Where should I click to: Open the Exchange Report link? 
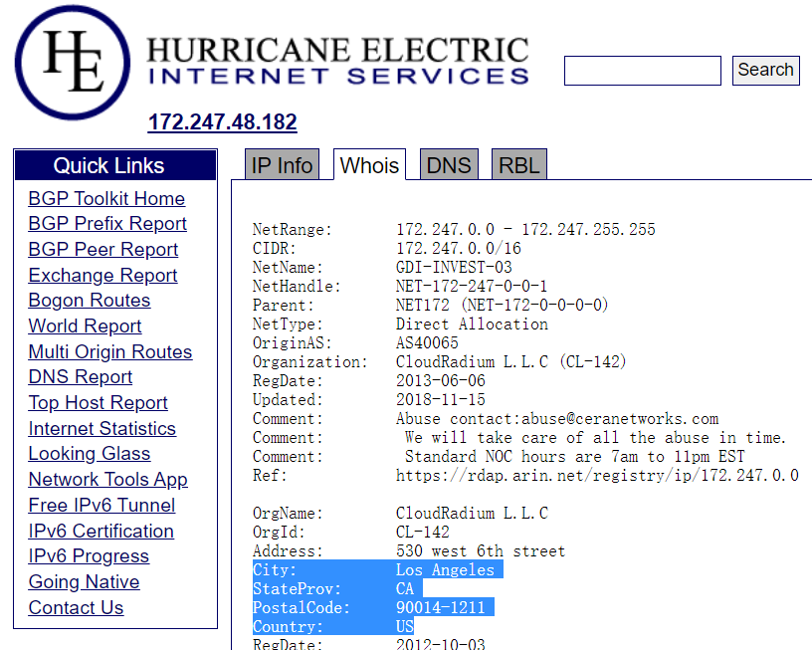(x=103, y=275)
